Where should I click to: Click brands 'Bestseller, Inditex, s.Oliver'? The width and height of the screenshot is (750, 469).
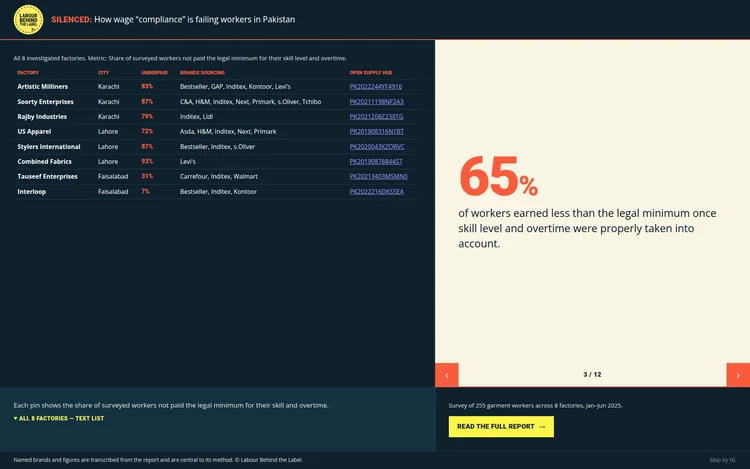coord(218,147)
